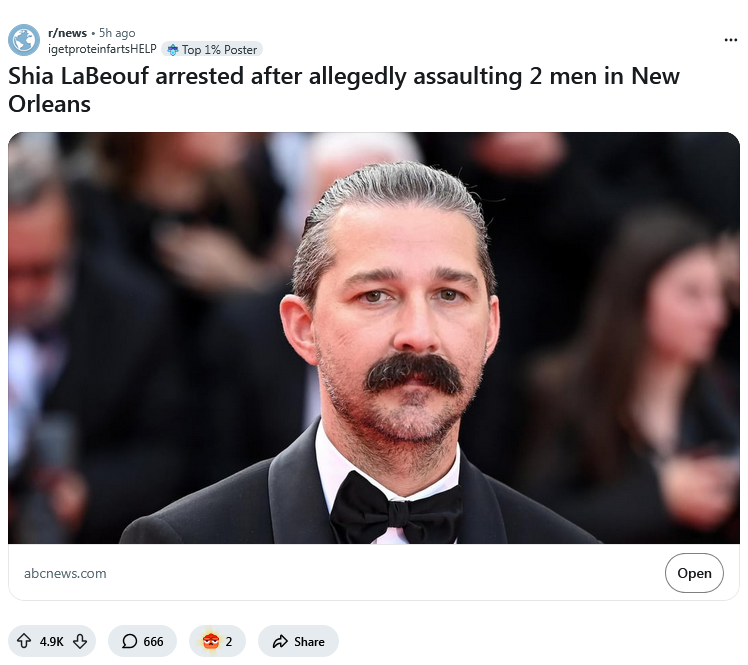The width and height of the screenshot is (748, 665).
Task: Click the award count number 2
Action: point(229,642)
